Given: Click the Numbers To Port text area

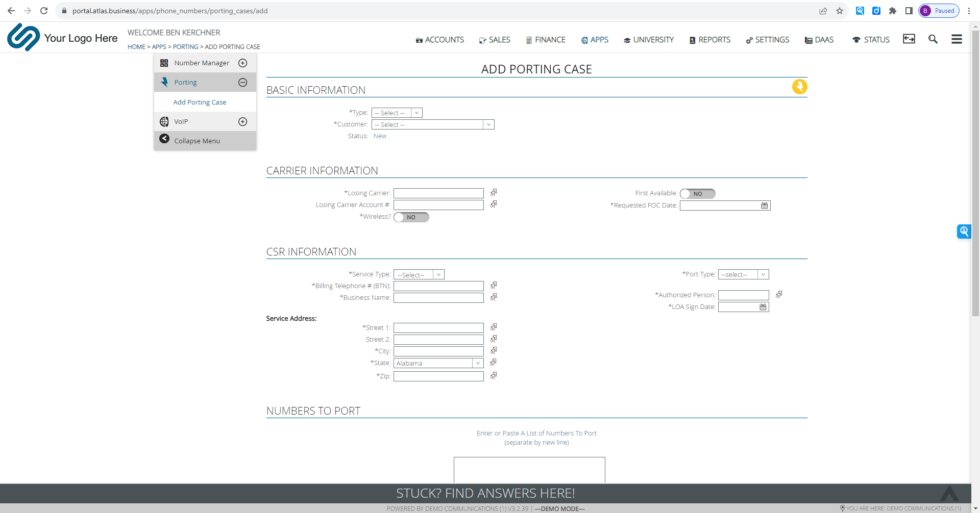Looking at the screenshot, I should (x=529, y=470).
